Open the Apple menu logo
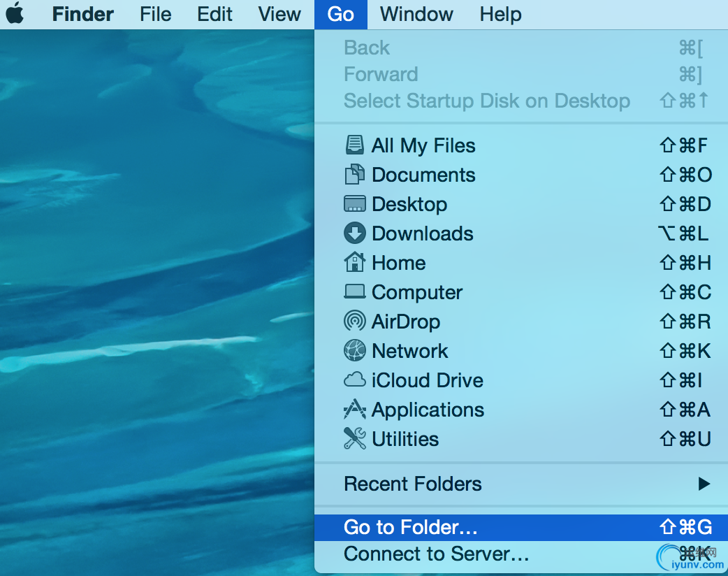 point(15,13)
